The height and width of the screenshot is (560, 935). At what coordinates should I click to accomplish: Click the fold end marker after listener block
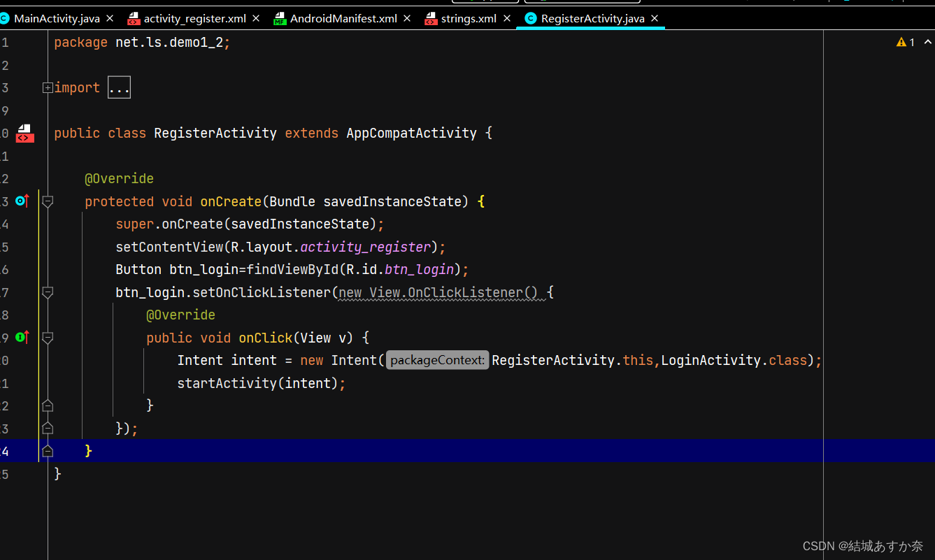tap(48, 428)
